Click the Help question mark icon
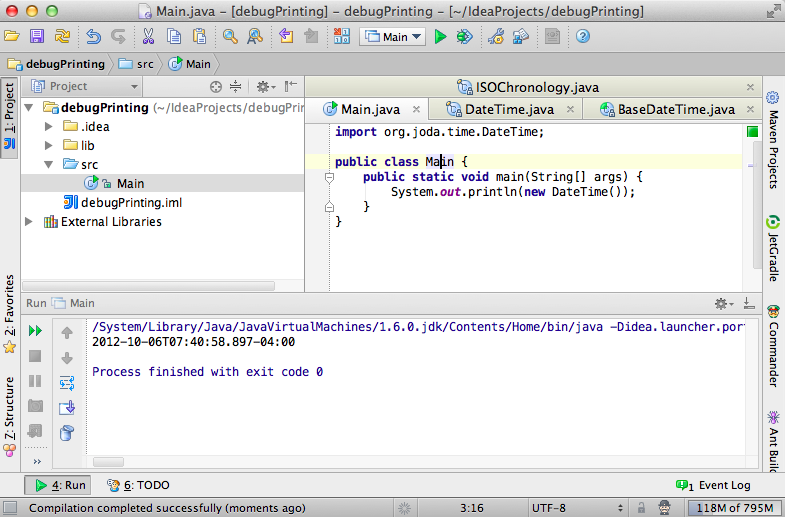The width and height of the screenshot is (785, 517). 583,37
